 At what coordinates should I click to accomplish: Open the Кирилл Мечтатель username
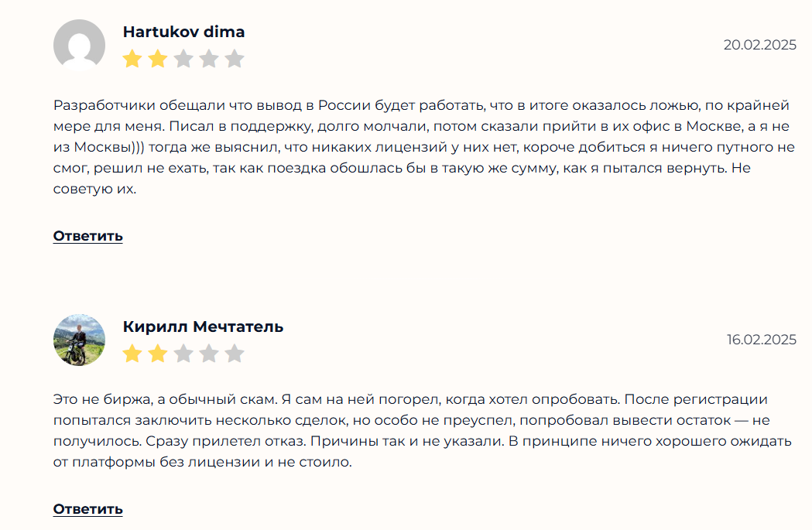coord(203,327)
